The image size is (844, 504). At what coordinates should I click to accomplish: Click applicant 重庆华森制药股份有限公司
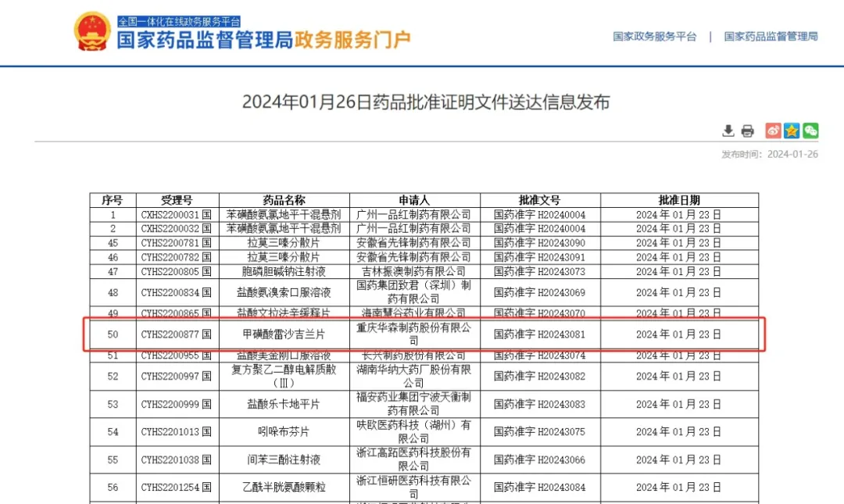[414, 334]
